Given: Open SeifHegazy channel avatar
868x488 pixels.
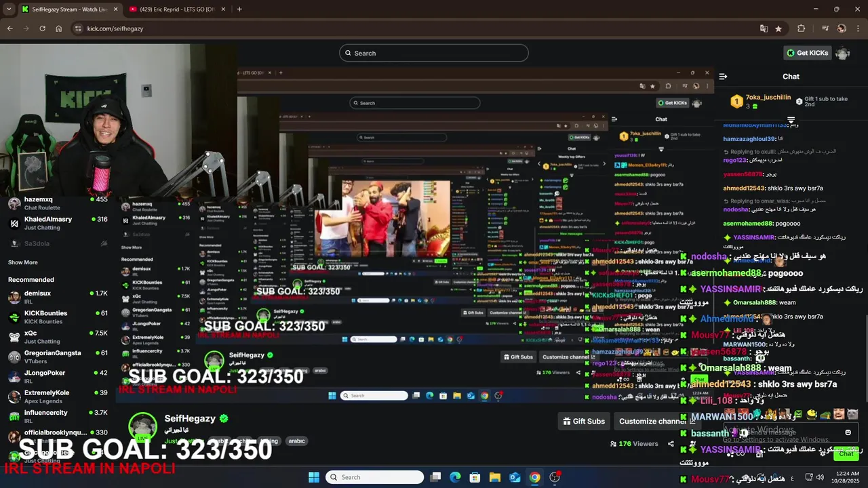Looking at the screenshot, I should pyautogui.click(x=143, y=426).
